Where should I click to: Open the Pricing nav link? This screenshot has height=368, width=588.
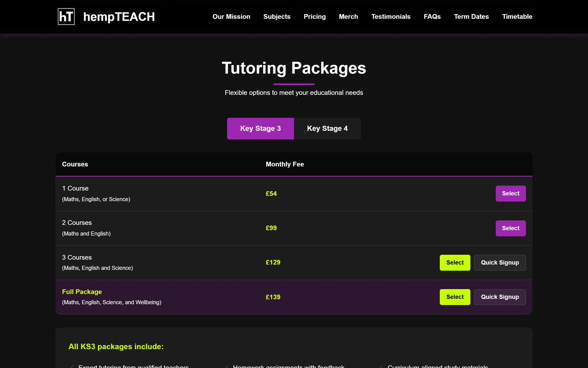pyautogui.click(x=315, y=17)
